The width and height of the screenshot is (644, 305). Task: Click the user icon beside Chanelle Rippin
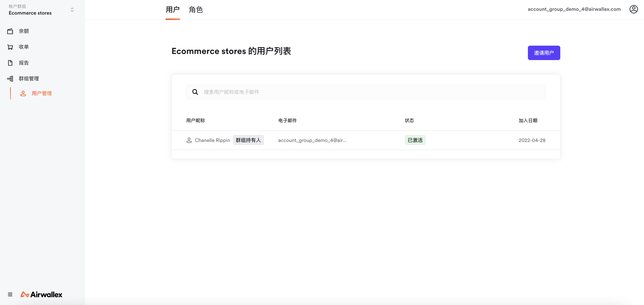tap(189, 140)
